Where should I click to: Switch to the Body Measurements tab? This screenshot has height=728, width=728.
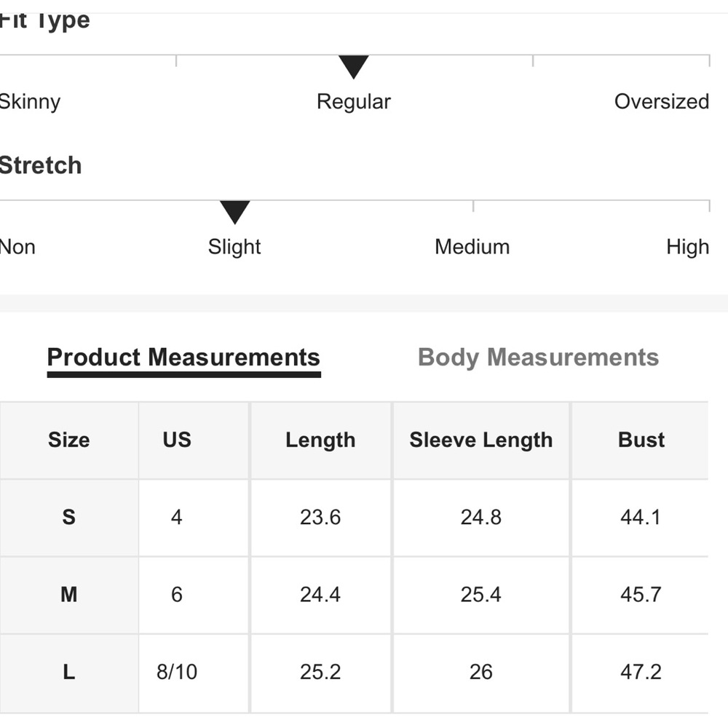click(538, 357)
